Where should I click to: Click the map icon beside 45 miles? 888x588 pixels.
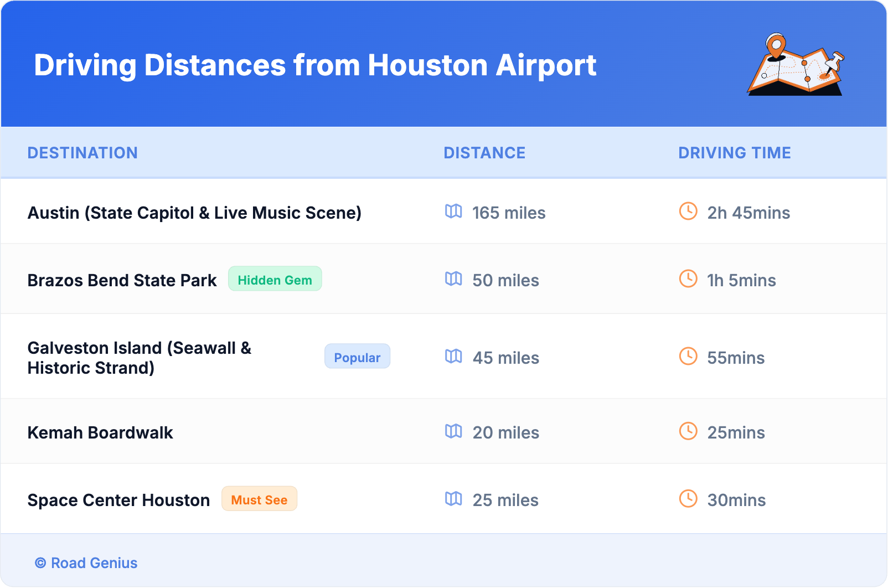pyautogui.click(x=453, y=357)
